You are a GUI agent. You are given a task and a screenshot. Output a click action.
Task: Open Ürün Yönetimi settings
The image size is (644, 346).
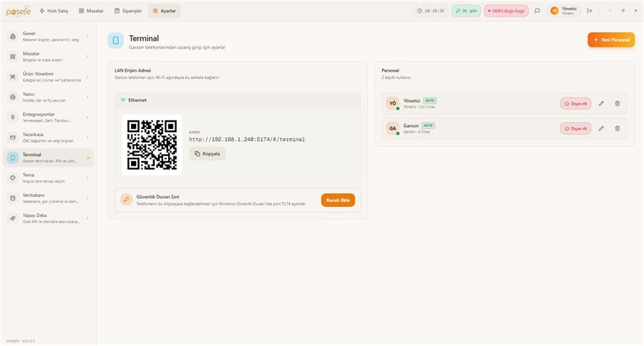[x=49, y=77]
